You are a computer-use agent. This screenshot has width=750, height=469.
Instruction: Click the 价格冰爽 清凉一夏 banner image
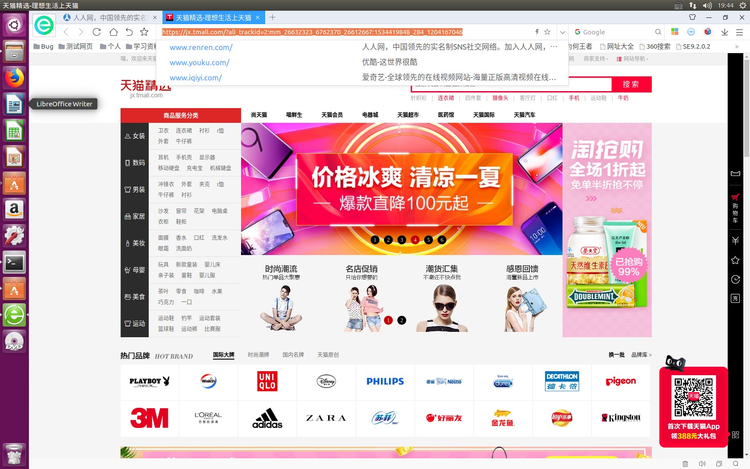(x=402, y=189)
